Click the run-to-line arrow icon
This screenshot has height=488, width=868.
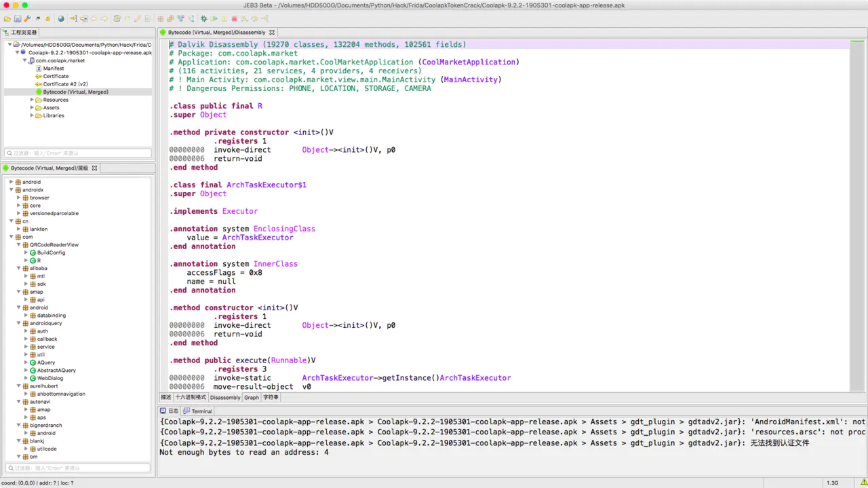tap(264, 19)
